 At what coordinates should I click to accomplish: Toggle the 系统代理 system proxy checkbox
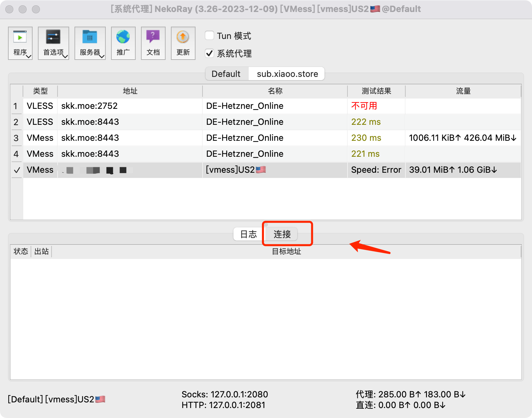point(209,53)
